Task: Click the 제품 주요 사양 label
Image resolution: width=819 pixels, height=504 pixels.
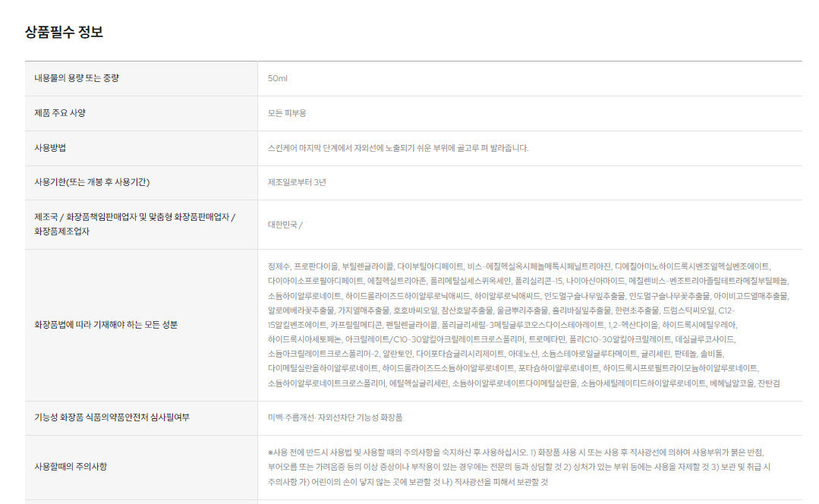Action: [60, 113]
